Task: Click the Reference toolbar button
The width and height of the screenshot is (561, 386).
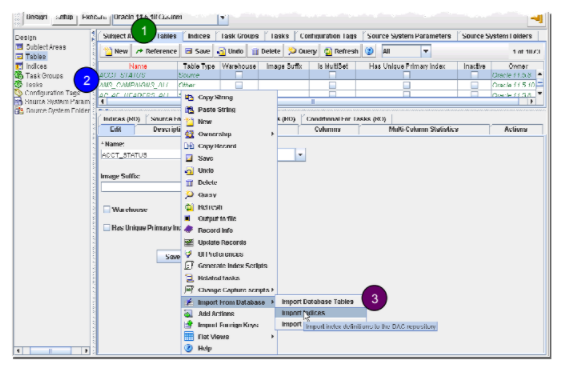Action: [x=156, y=52]
